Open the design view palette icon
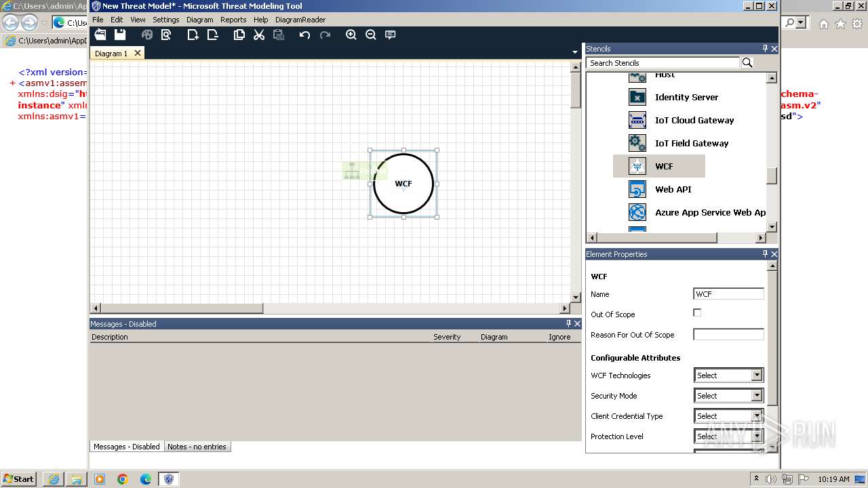Screen dimensions: 868x488 147,35
